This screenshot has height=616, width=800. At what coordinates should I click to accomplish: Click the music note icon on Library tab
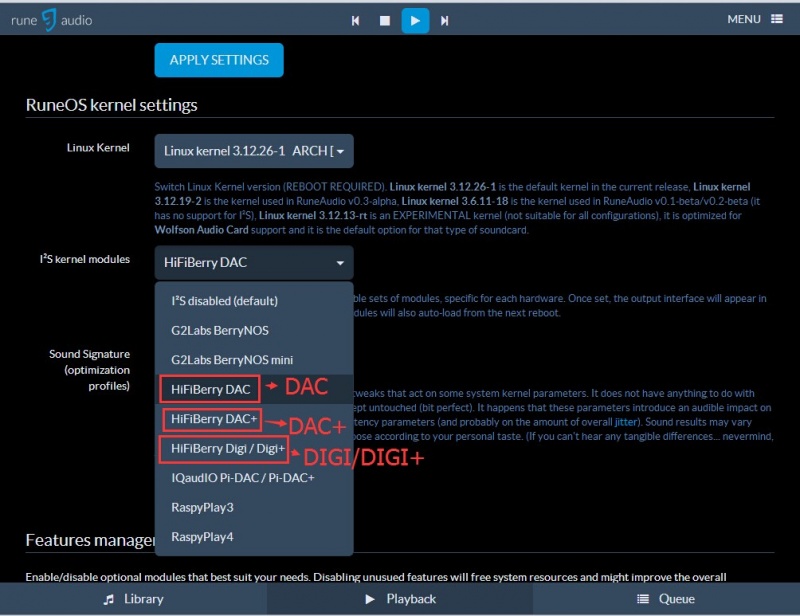110,599
